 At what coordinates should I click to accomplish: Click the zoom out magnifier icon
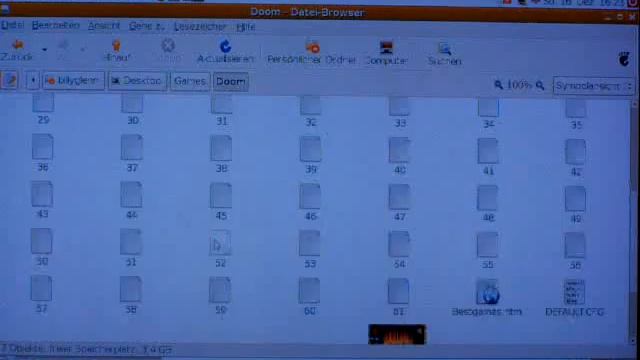(x=498, y=85)
